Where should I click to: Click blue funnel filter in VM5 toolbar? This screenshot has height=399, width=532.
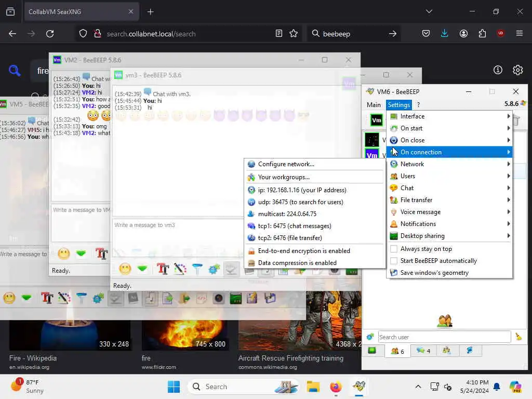(x=82, y=298)
